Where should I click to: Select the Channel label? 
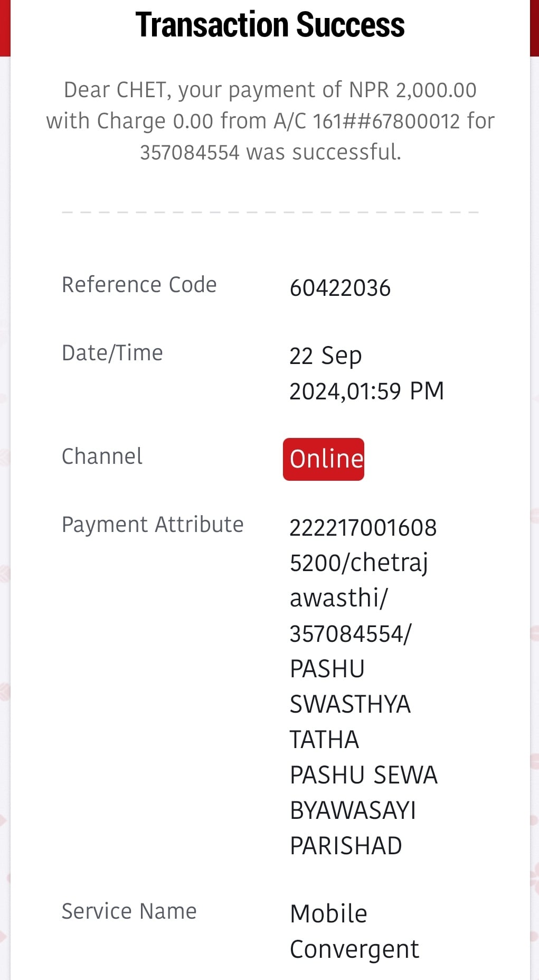click(x=102, y=456)
